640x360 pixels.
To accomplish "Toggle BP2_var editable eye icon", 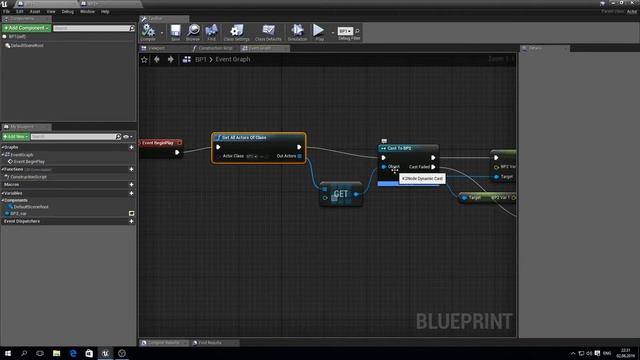I will (x=131, y=213).
